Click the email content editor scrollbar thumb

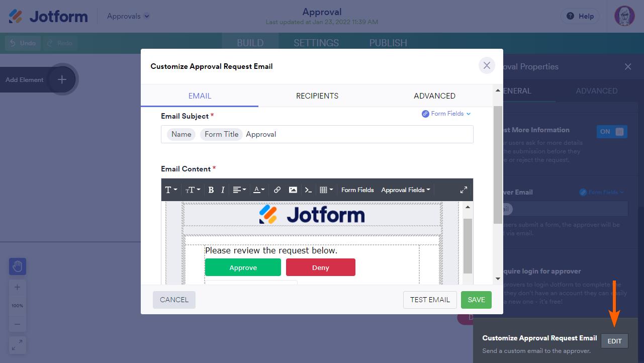click(x=468, y=246)
